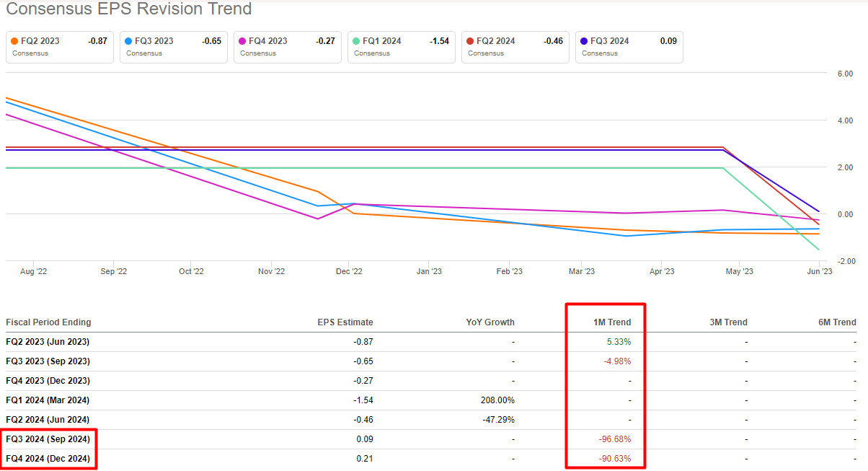Image resolution: width=868 pixels, height=471 pixels.
Task: Select the FQ3 2024 legend card
Action: (629, 47)
